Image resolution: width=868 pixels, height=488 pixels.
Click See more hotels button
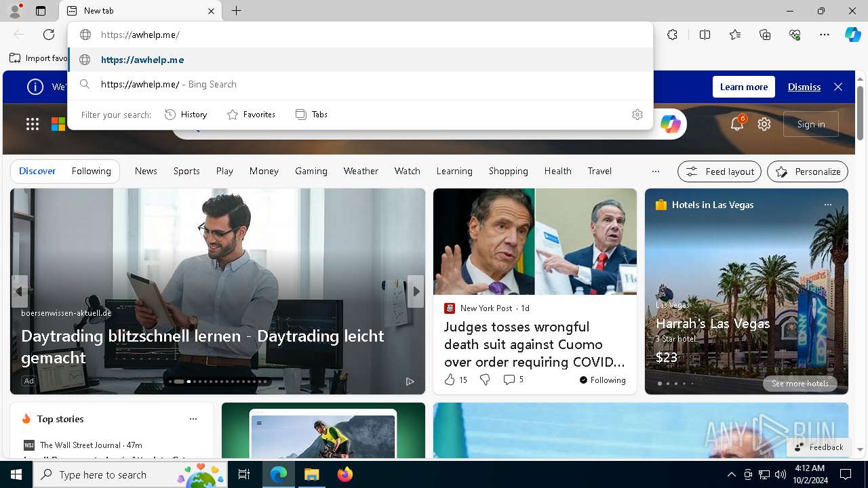point(800,384)
